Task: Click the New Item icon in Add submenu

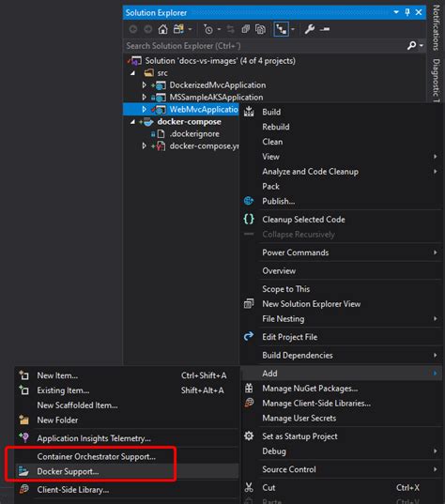Action: [x=23, y=375]
